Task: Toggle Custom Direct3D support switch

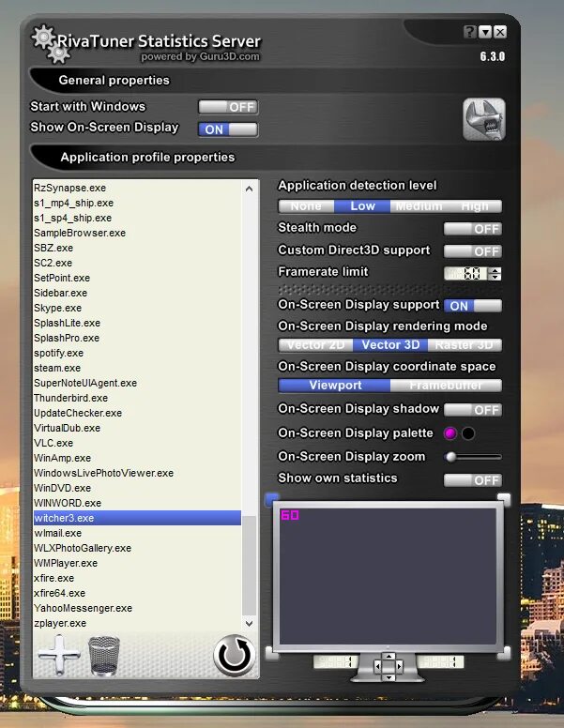Action: (472, 251)
